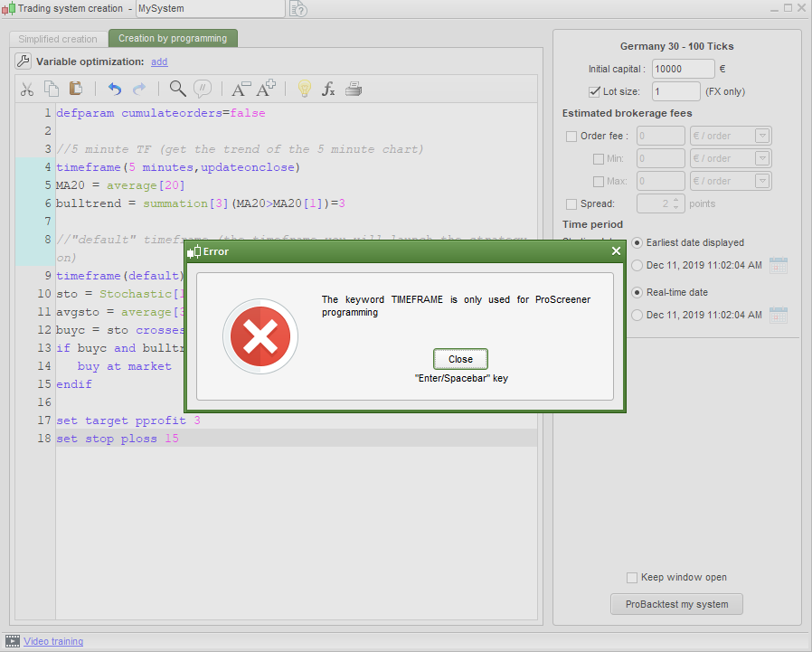Image resolution: width=812 pixels, height=652 pixels.
Task: Click line 4 timeframe(5 minutes,updateonclose)
Action: click(x=178, y=167)
